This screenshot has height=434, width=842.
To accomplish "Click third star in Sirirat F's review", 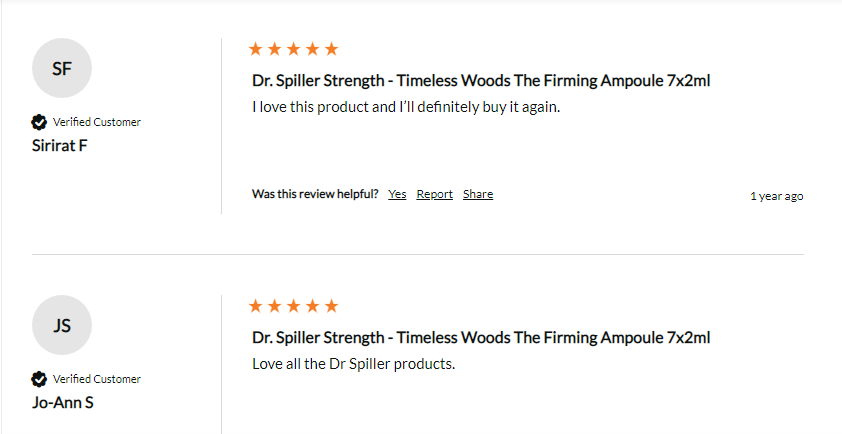I will click(294, 49).
